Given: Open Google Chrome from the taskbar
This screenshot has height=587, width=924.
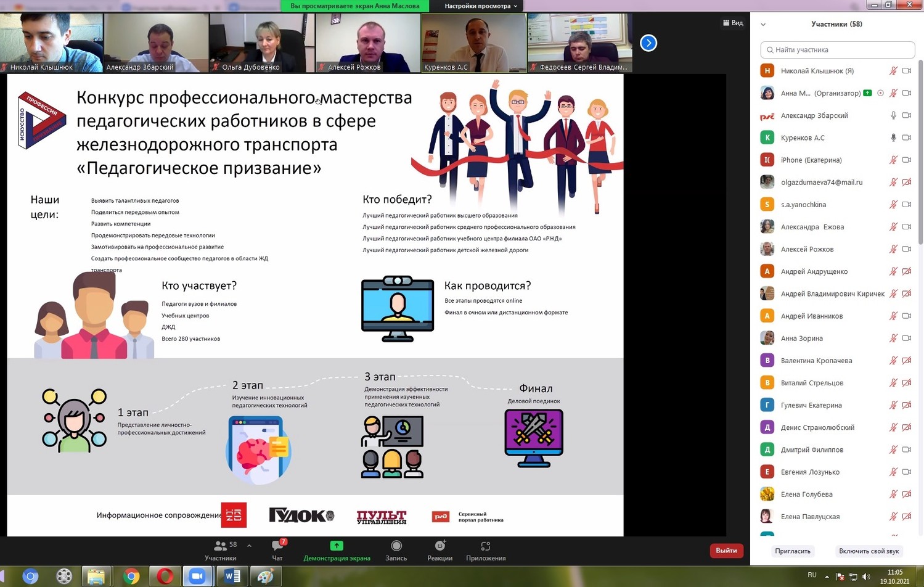Looking at the screenshot, I should pyautogui.click(x=131, y=577).
